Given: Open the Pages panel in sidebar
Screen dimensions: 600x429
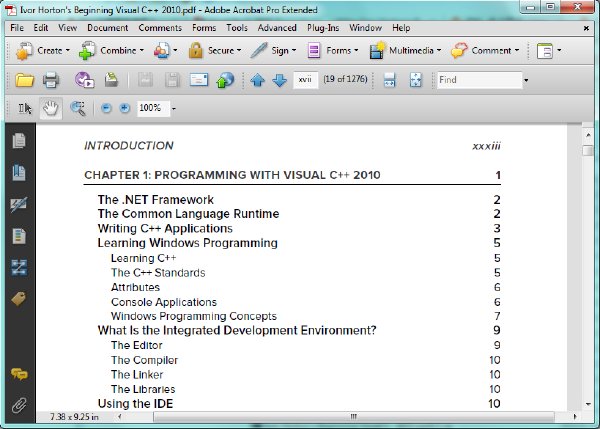Looking at the screenshot, I should point(19,141).
